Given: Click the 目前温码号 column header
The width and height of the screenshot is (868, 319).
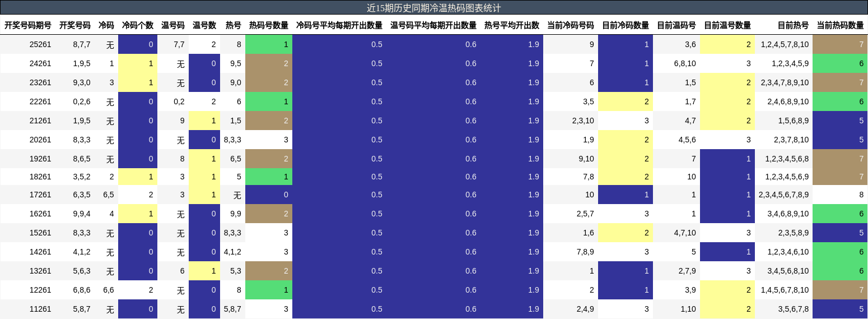Looking at the screenshot, I should (676, 25).
